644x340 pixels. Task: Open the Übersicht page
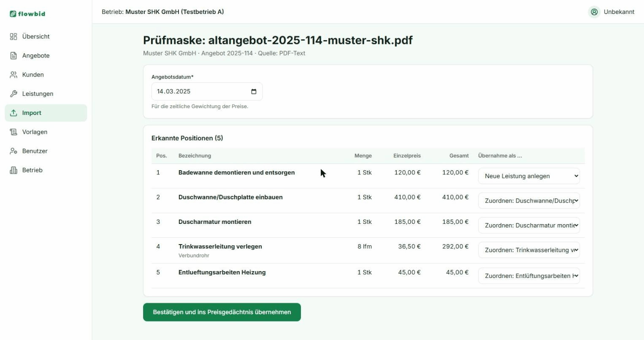coord(46,37)
